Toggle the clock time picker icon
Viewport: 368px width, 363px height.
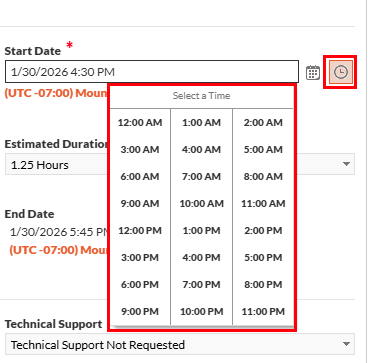pyautogui.click(x=340, y=72)
